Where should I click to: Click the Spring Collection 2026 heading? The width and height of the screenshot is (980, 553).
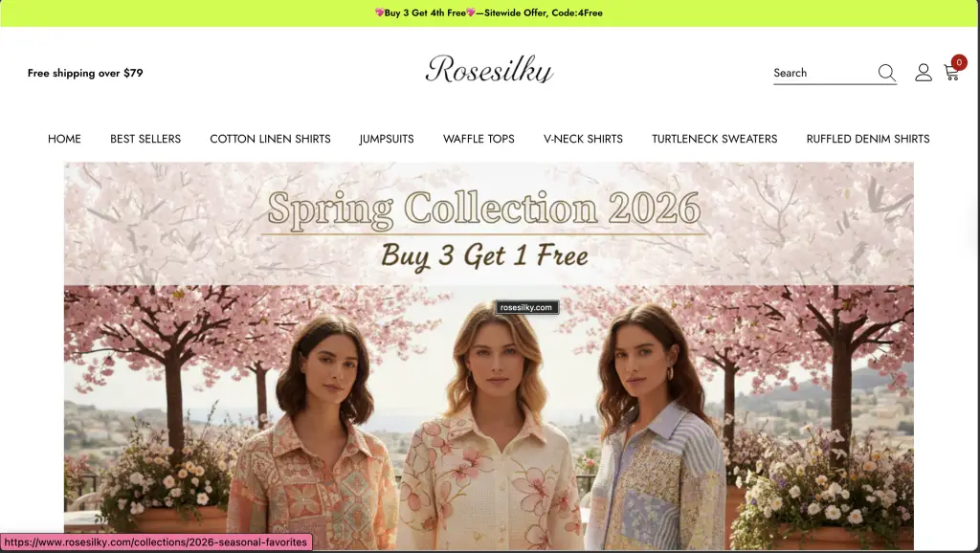click(483, 208)
